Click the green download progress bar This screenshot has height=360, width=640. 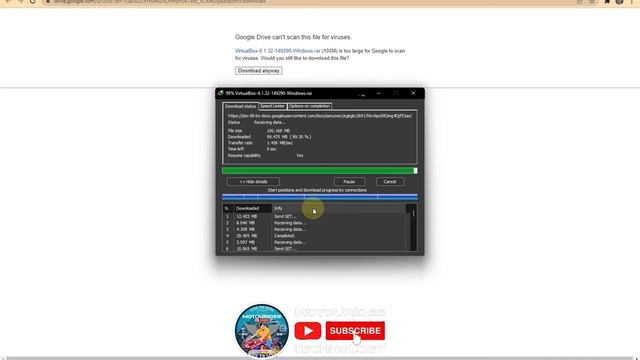pyautogui.click(x=320, y=171)
